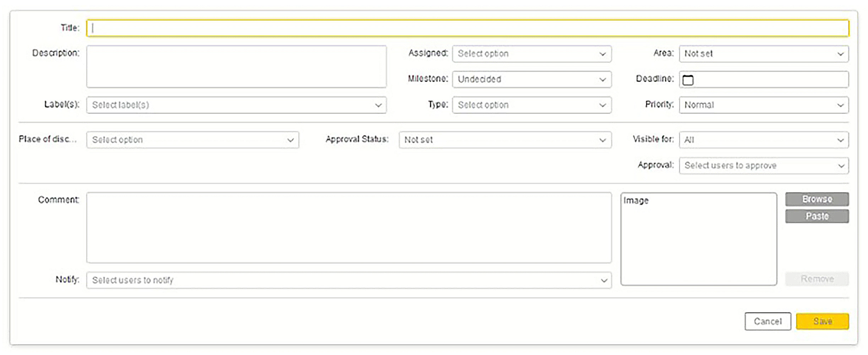Viewport: 868px width, 355px height.
Task: Expand the Assigned dropdown
Action: [x=531, y=54]
